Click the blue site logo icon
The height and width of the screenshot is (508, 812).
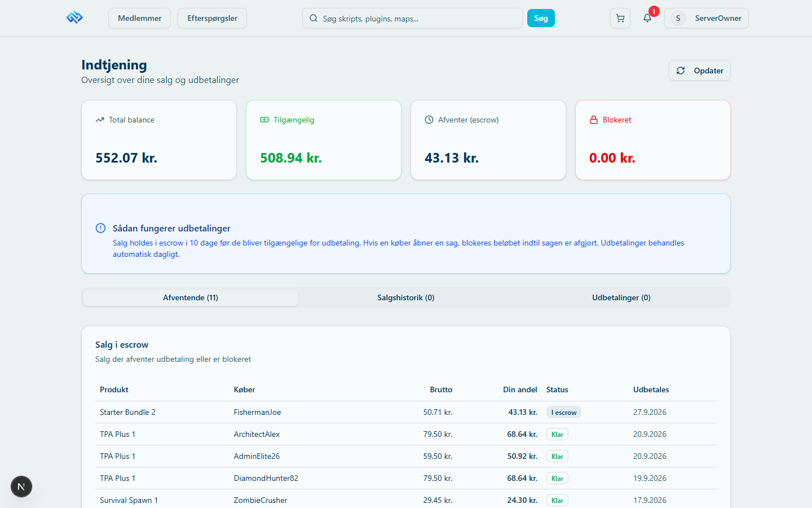pyautogui.click(x=74, y=18)
